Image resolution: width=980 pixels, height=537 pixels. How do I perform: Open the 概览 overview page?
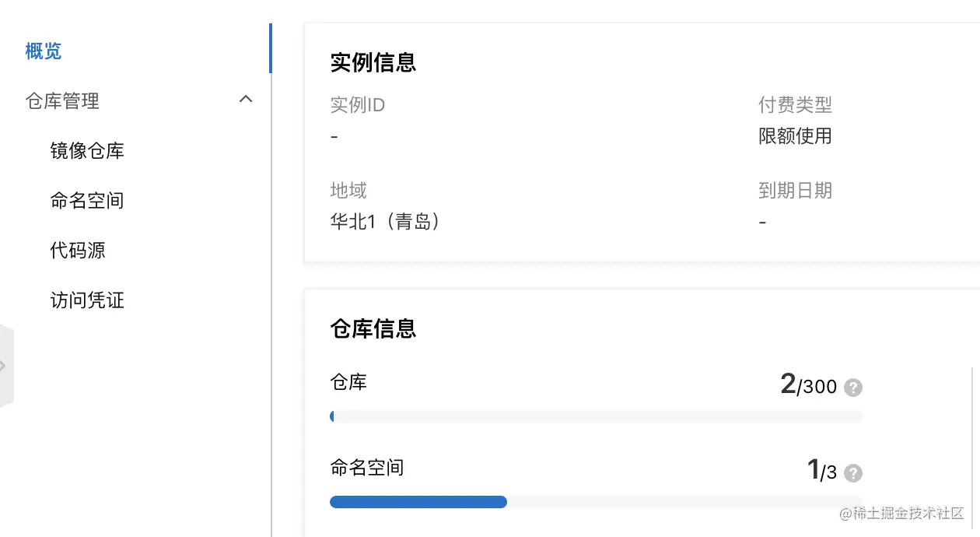click(x=44, y=51)
